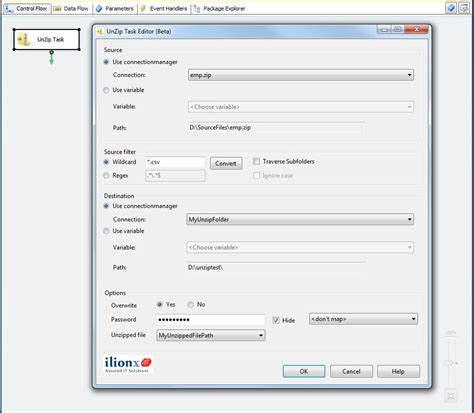Open Help from the dialog
Image resolution: width=474 pixels, height=413 pixels.
point(398,371)
